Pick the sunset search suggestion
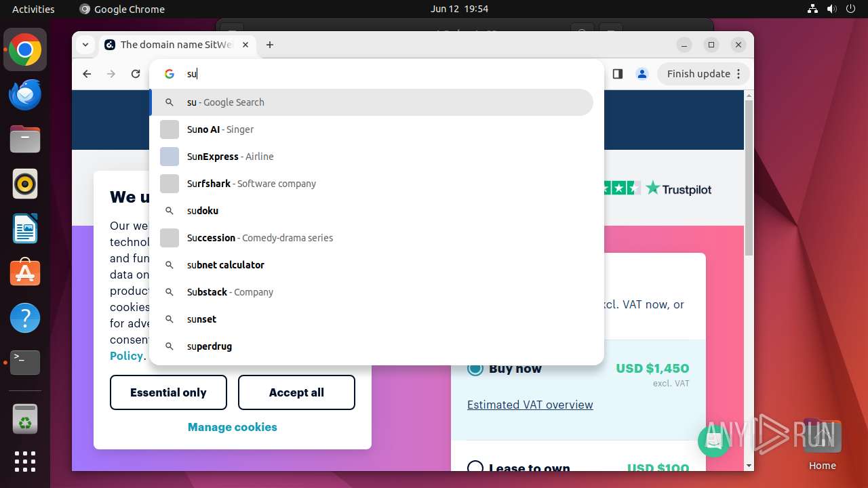Viewport: 868px width, 488px height. (x=372, y=319)
